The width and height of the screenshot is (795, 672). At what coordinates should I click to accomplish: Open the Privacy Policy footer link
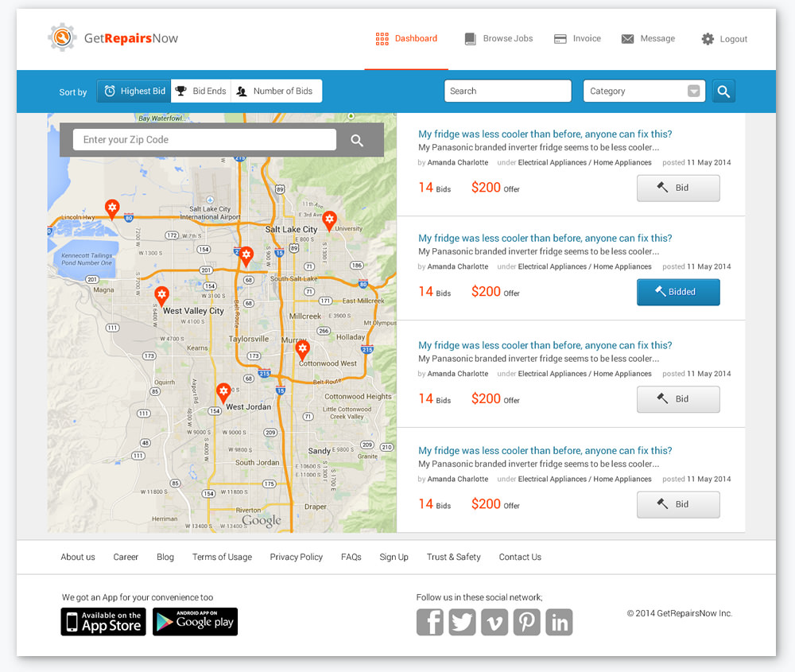[x=296, y=557]
